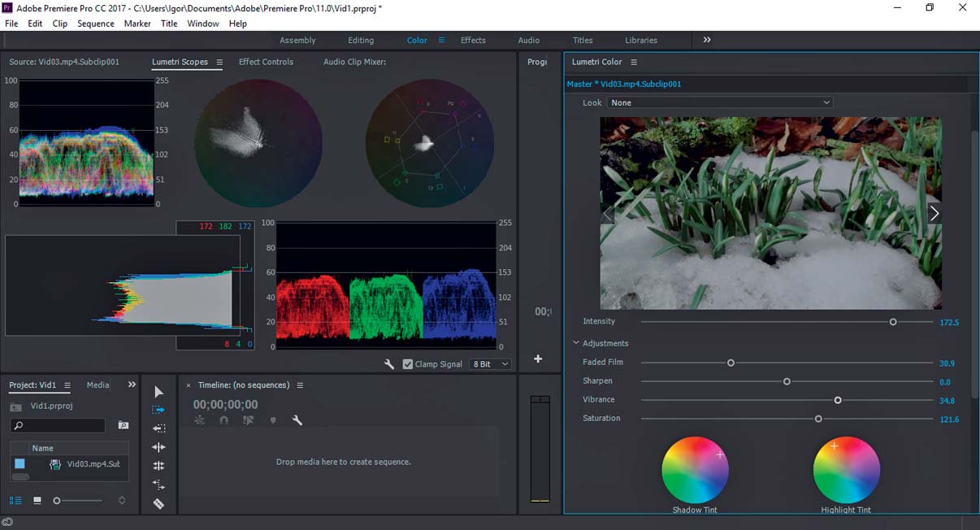Viewport: 980px width, 530px height.
Task: Click Add Marker icon in timeline
Action: tap(273, 420)
